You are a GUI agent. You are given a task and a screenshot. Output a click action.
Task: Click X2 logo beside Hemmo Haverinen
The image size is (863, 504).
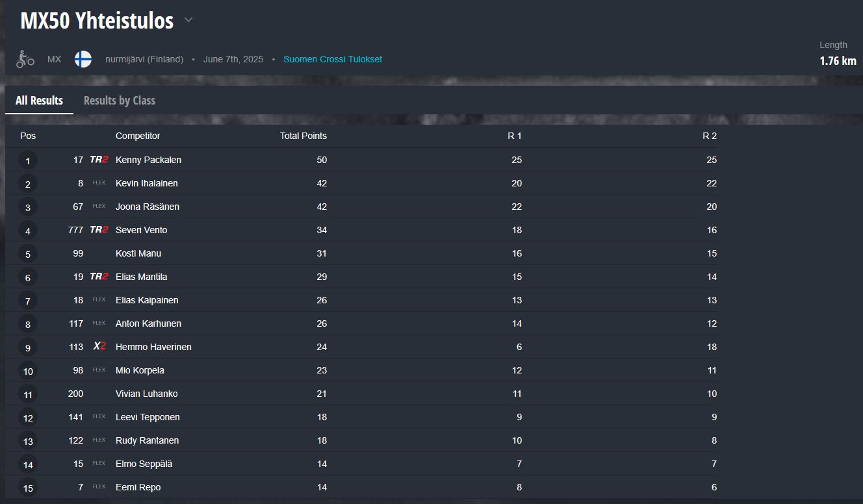click(99, 347)
